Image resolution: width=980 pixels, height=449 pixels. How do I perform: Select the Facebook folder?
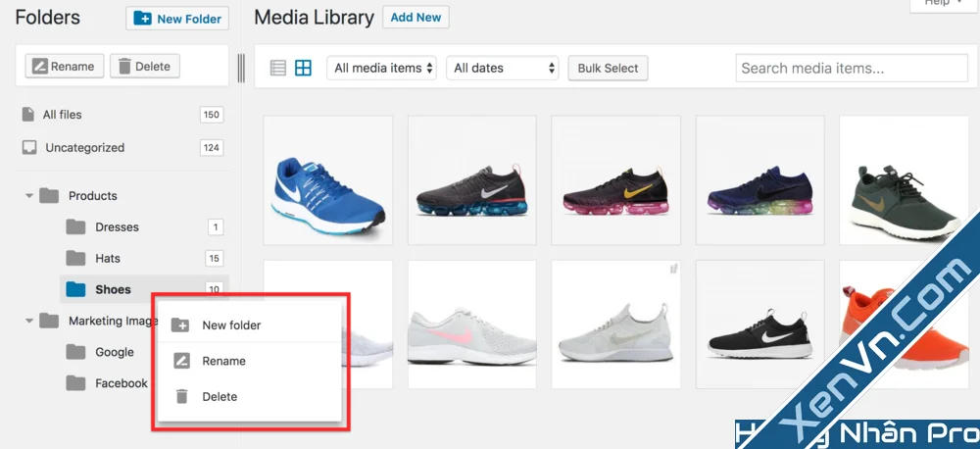122,383
